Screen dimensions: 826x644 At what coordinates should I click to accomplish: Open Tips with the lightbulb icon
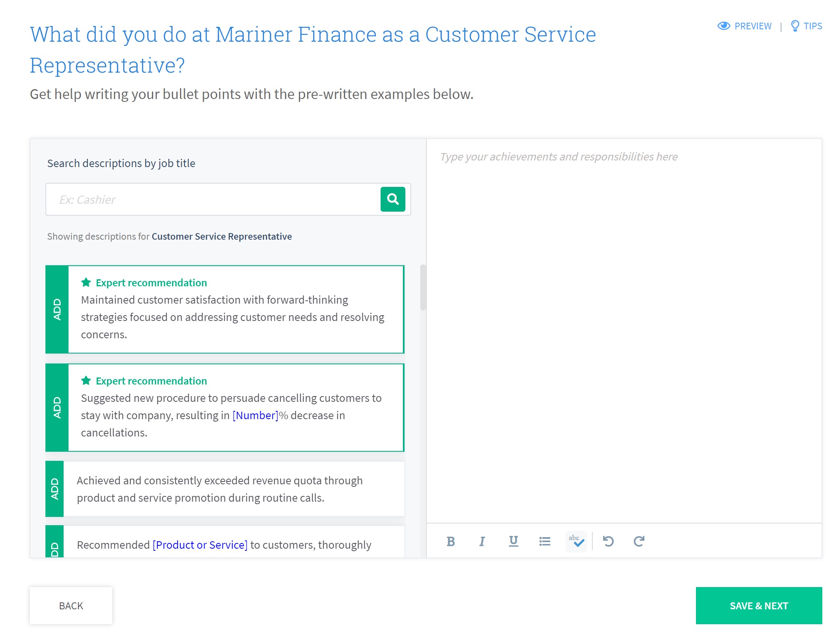806,26
